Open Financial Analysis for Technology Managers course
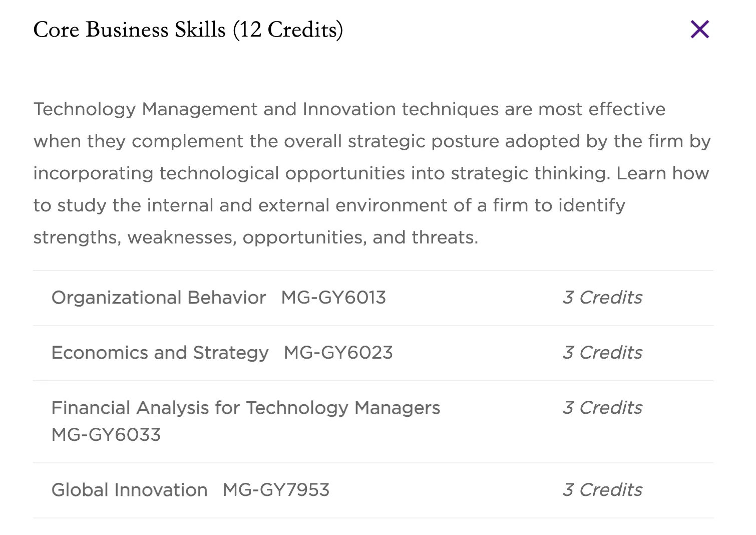The height and width of the screenshot is (535, 756). [x=245, y=408]
